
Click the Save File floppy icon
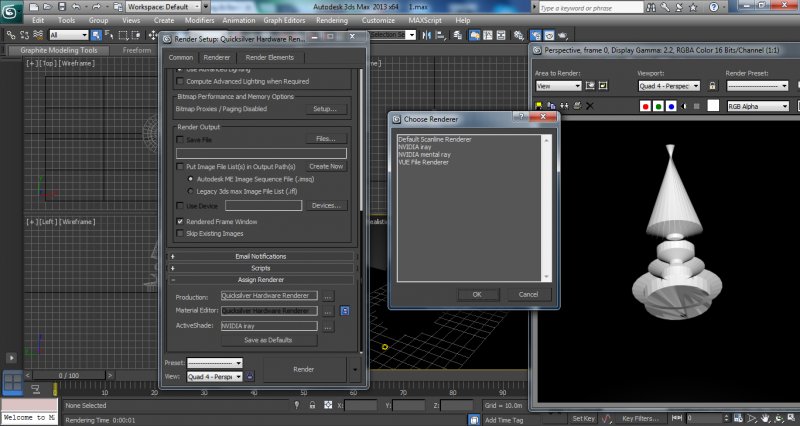point(62,7)
